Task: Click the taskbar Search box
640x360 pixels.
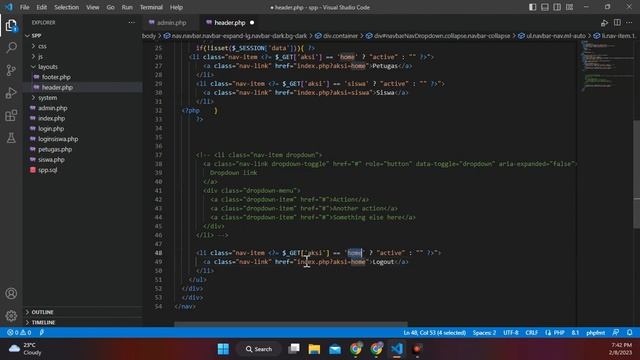Action: pyautogui.click(x=259, y=349)
